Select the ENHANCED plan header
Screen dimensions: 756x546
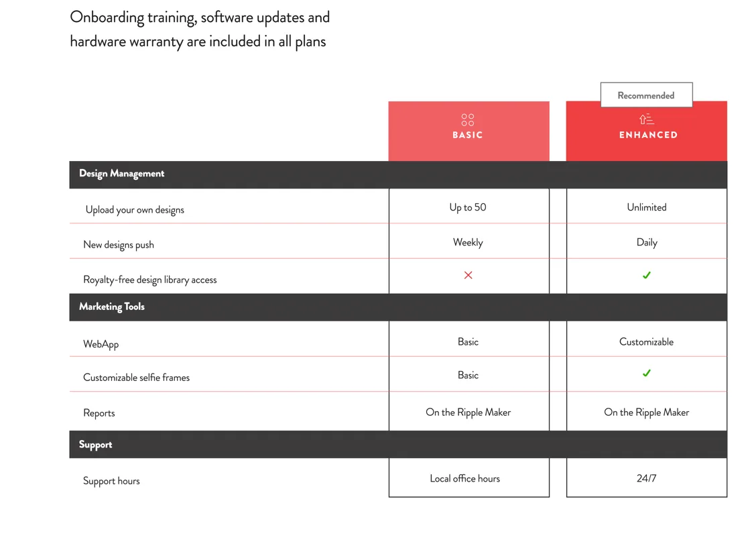pos(647,135)
